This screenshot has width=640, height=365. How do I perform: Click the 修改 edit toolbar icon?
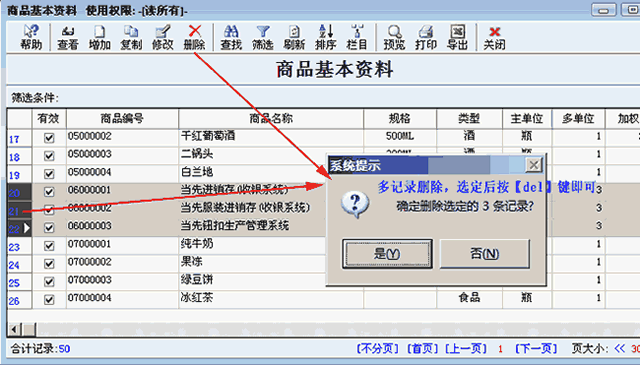(162, 37)
